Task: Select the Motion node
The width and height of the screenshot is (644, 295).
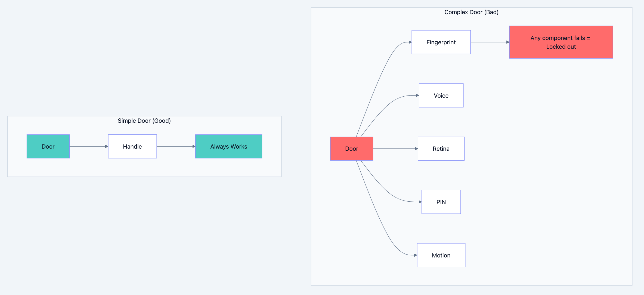Action: coord(441,255)
